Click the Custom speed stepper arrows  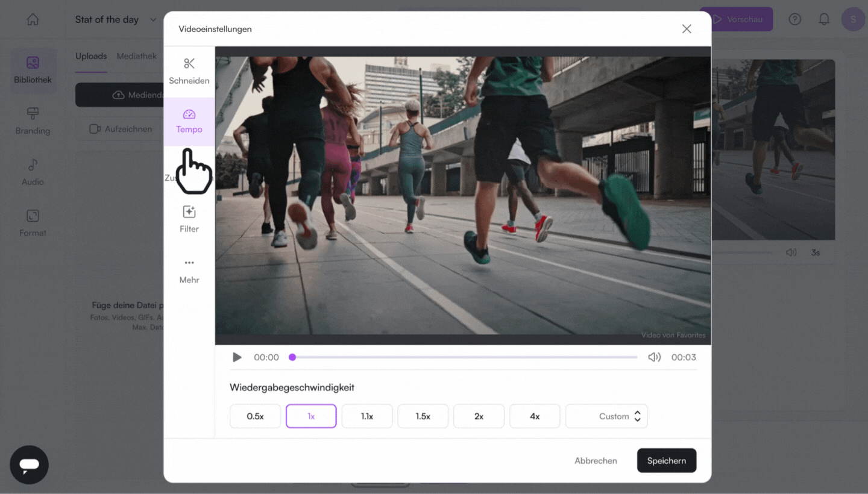(637, 416)
